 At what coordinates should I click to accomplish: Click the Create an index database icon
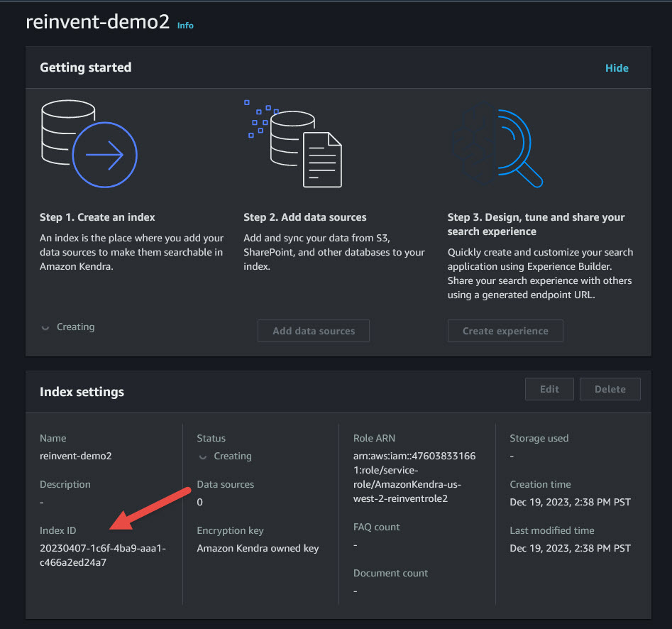click(x=89, y=144)
